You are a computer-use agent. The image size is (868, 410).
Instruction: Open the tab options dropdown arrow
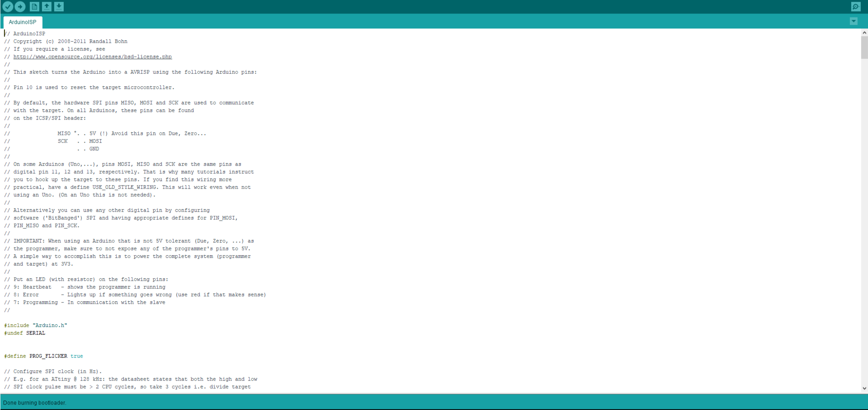click(854, 21)
